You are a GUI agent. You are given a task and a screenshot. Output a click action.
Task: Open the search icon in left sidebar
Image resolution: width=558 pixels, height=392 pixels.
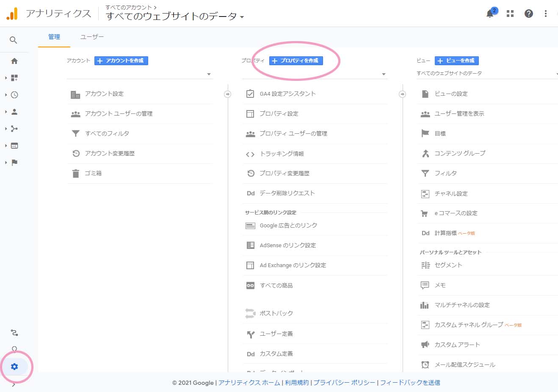pyautogui.click(x=14, y=40)
